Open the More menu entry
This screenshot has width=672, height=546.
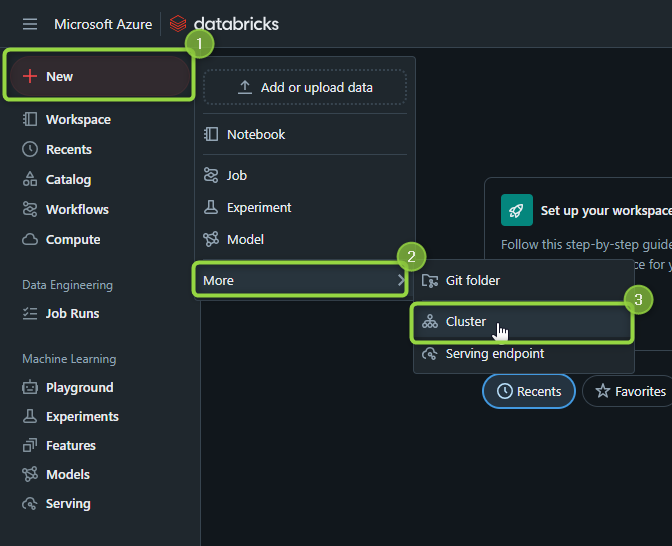click(x=300, y=280)
